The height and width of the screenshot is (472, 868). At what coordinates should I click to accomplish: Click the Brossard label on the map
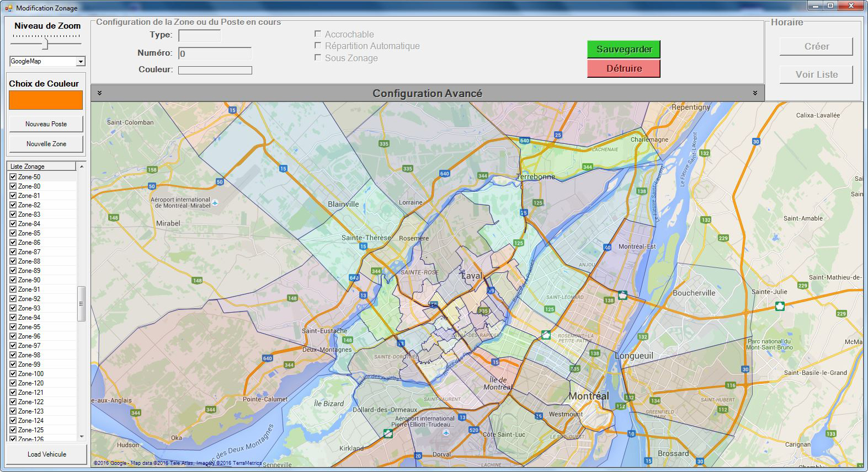click(x=673, y=453)
